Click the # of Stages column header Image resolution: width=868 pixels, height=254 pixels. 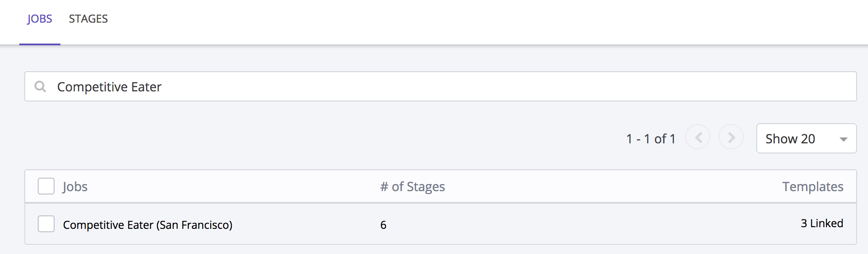point(412,187)
